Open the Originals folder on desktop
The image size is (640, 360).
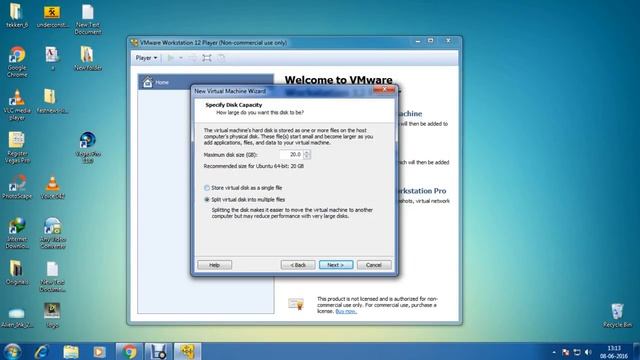[17, 272]
